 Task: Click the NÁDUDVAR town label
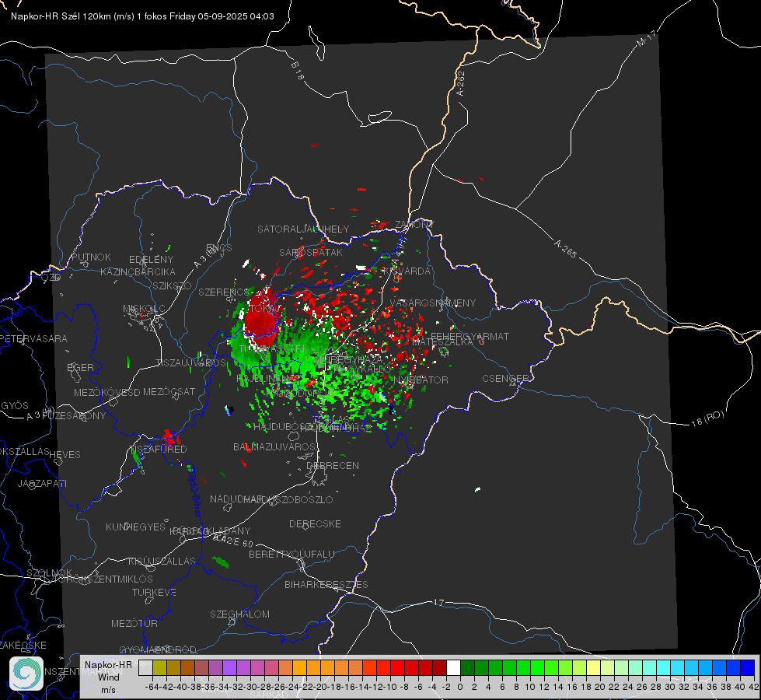236,499
